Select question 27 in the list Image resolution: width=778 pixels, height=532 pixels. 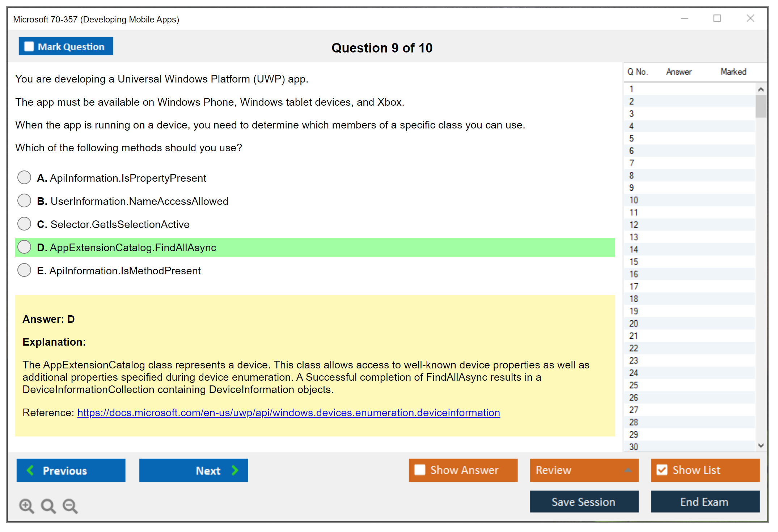(x=634, y=410)
